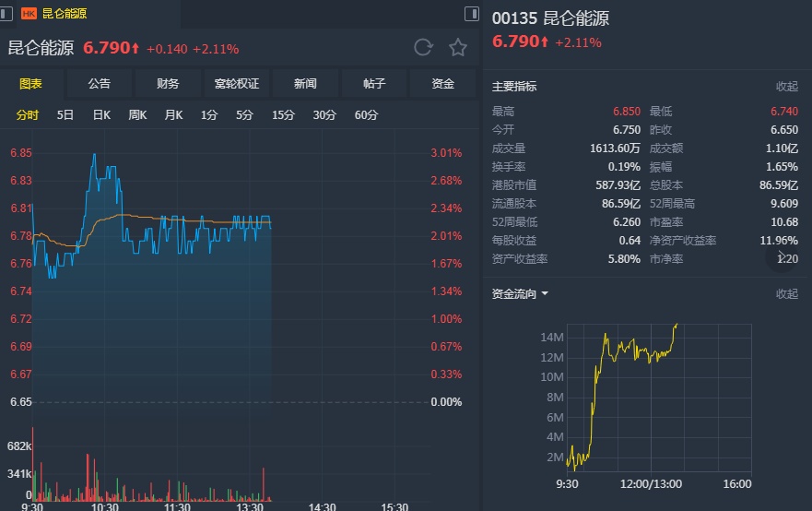The height and width of the screenshot is (511, 812).
Task: Click the 682k volume axis label
Action: [19, 446]
